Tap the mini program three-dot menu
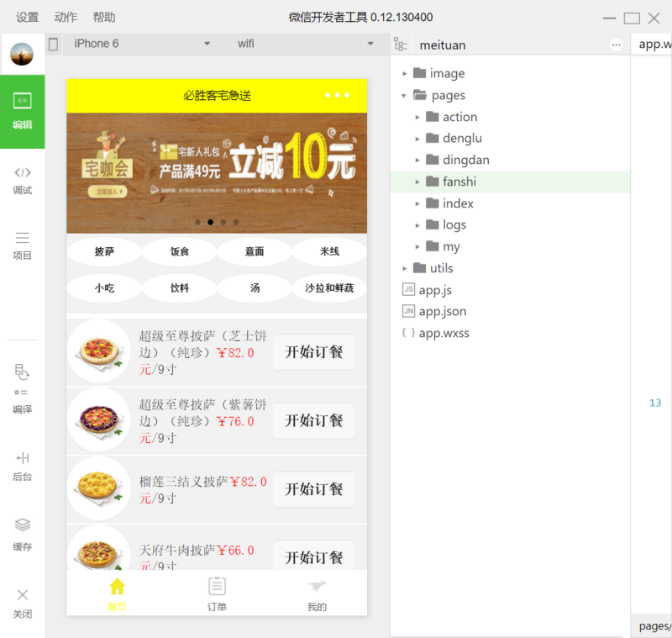 (338, 95)
